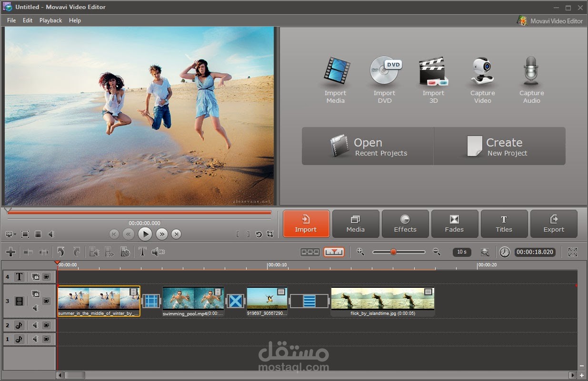Click the Record audio REC icon
This screenshot has width=588, height=381.
click(x=158, y=252)
